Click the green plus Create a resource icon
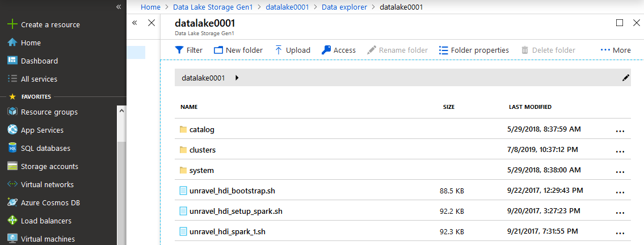 point(12,24)
